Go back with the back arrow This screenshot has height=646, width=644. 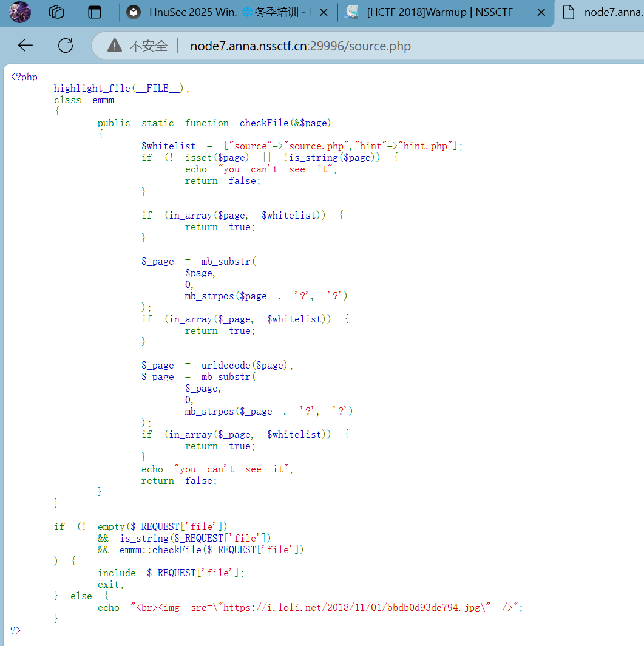tap(25, 46)
